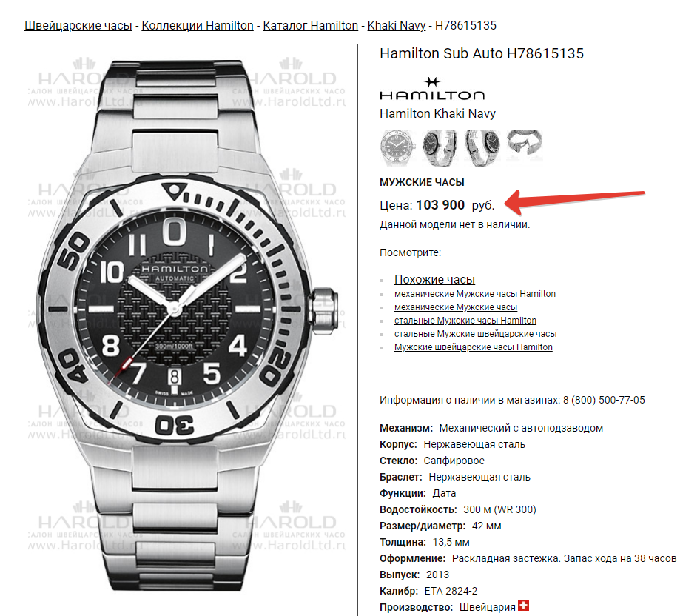Click the Hamilton Sub Auto H78615135 heading
700x616 pixels.
click(482, 53)
